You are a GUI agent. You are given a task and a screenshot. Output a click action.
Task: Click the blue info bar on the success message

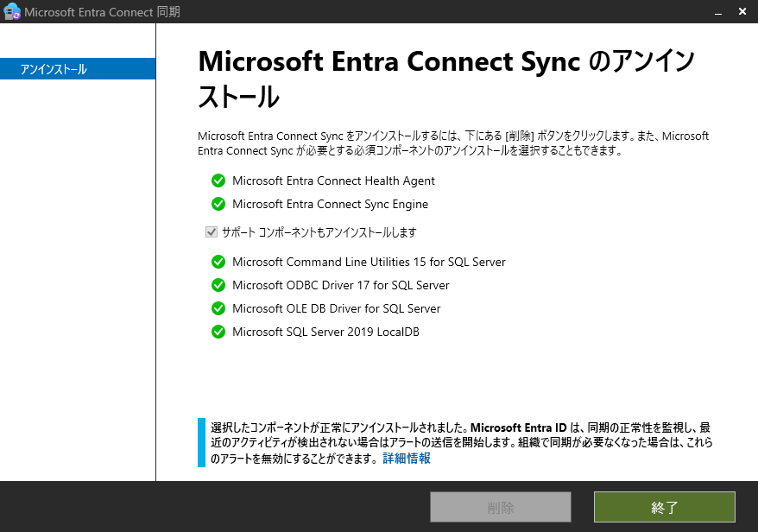[201, 442]
